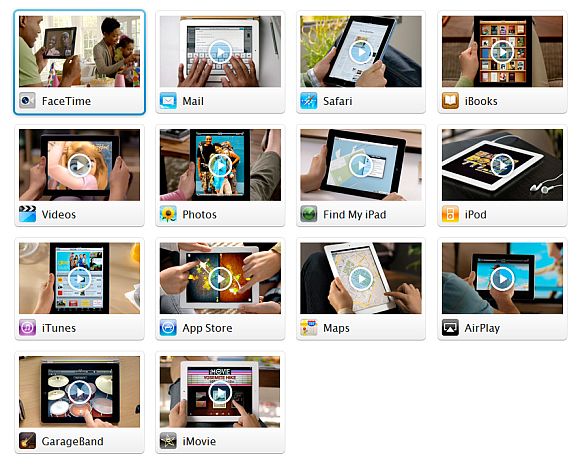
Task: Click the Videos clapperboard icon
Action: tap(27, 214)
